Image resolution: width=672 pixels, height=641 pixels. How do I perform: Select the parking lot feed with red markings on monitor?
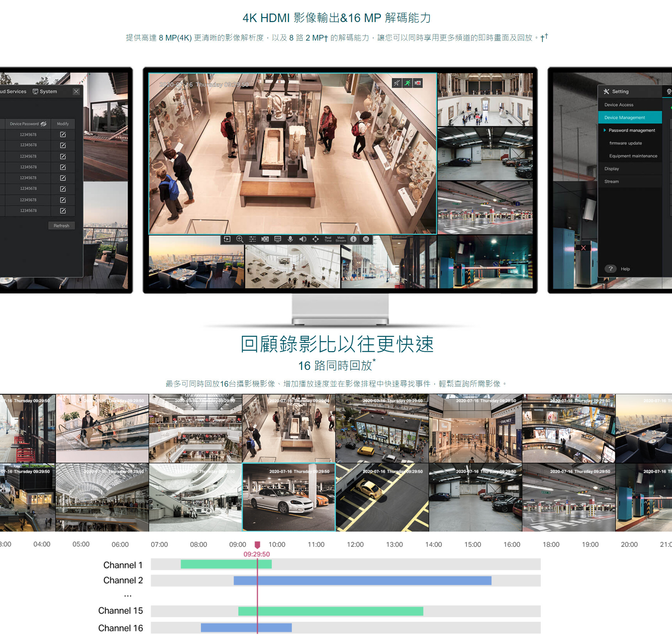[x=485, y=208]
